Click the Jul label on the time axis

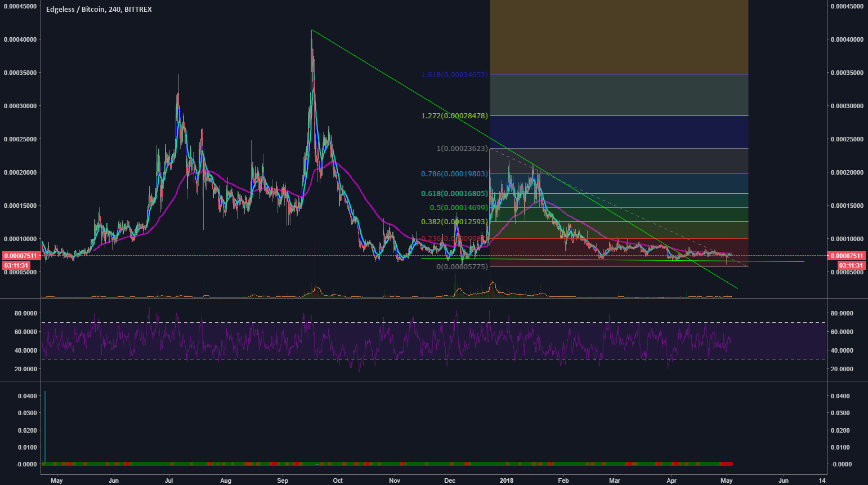[x=169, y=480]
